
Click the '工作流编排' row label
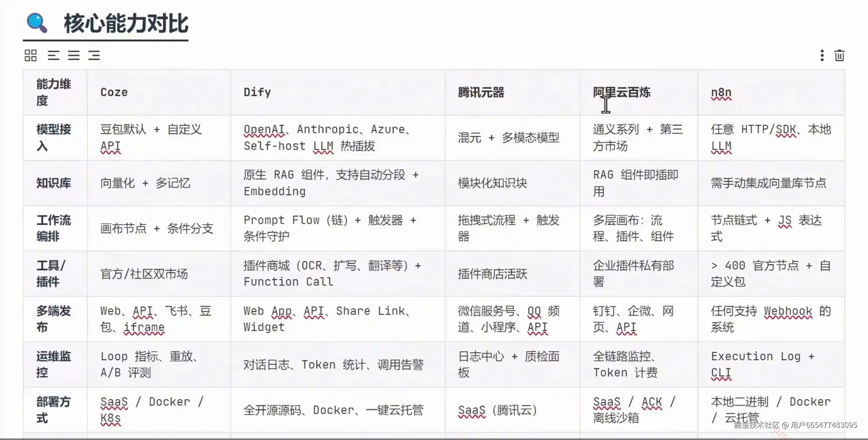coord(55,228)
